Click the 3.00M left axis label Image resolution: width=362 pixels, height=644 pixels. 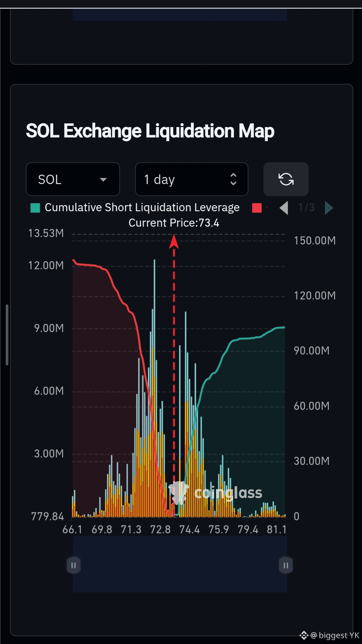(49, 454)
